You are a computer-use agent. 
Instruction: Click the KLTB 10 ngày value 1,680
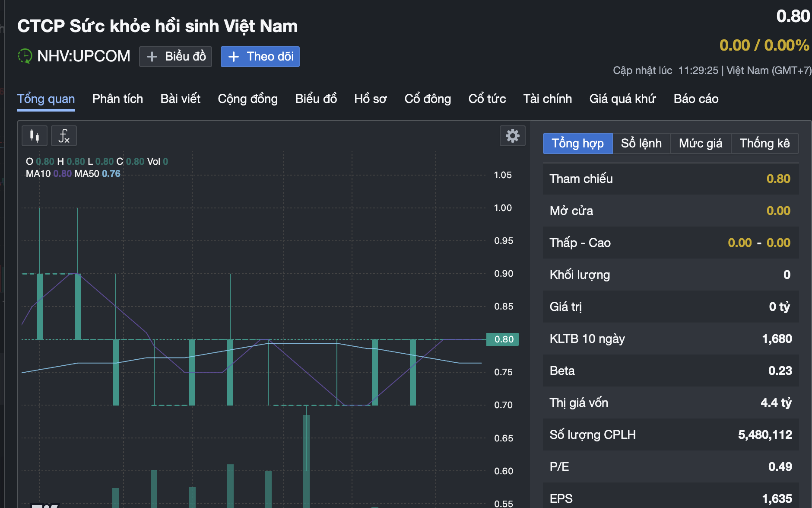777,339
